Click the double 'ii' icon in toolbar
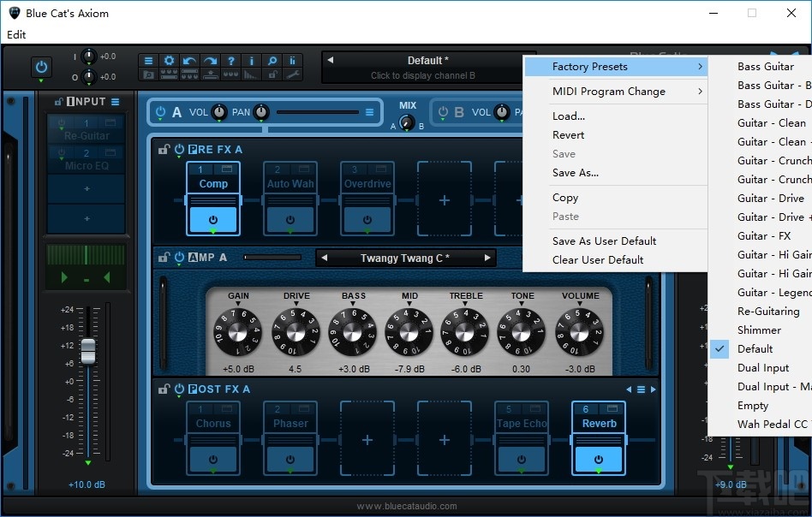Viewport: 812px width, 517px height. [x=292, y=61]
